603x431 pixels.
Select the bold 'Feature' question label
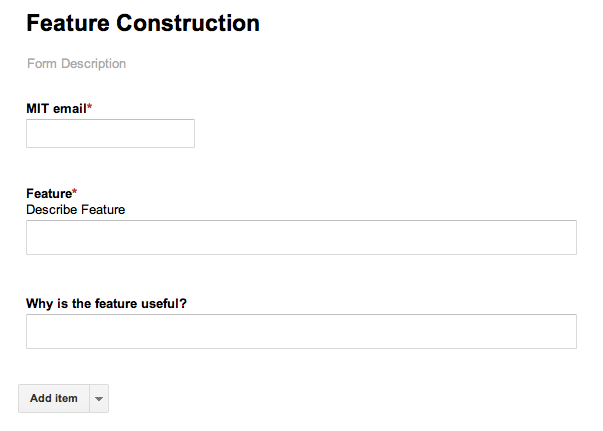click(x=49, y=193)
